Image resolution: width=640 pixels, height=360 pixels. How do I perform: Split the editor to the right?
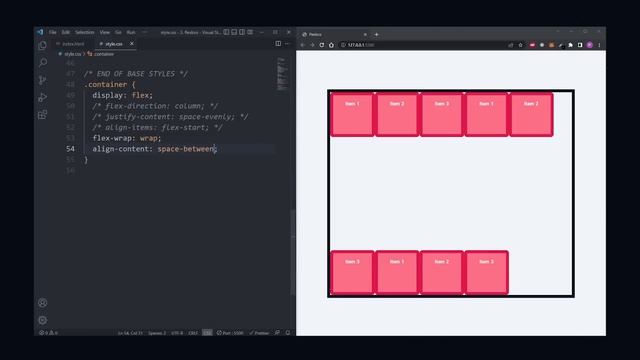[x=278, y=43]
